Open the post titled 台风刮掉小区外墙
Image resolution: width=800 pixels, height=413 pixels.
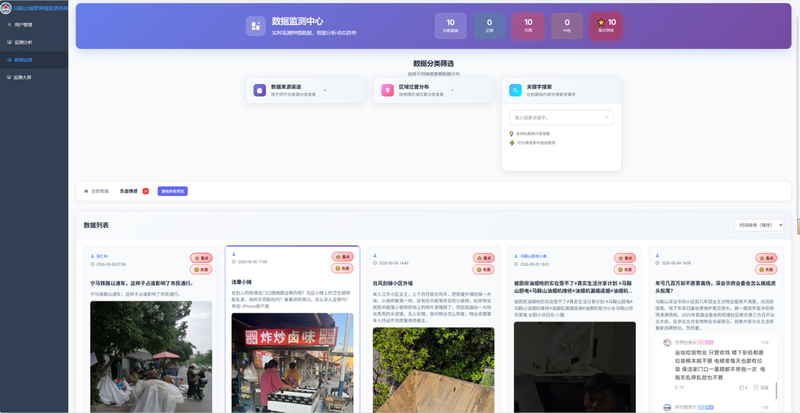(x=393, y=283)
